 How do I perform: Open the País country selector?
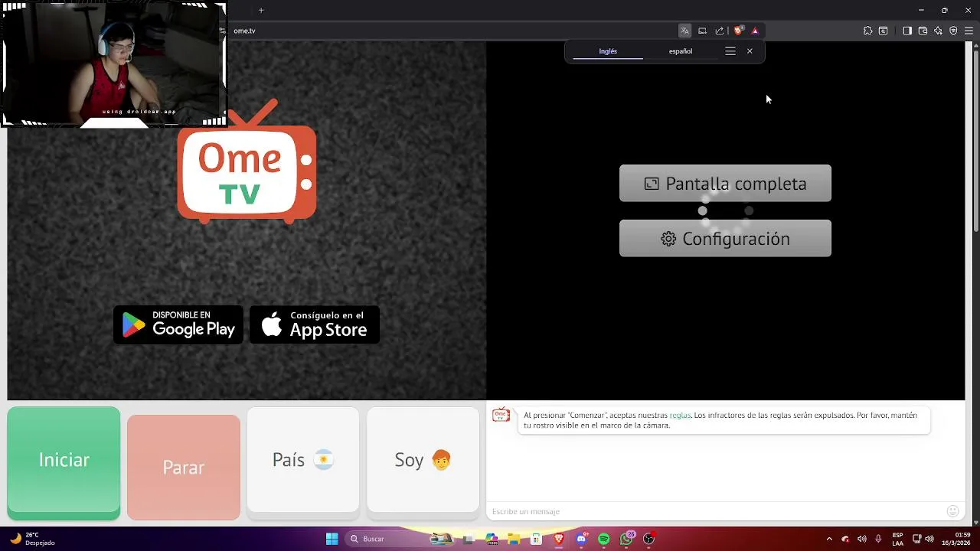click(x=303, y=459)
